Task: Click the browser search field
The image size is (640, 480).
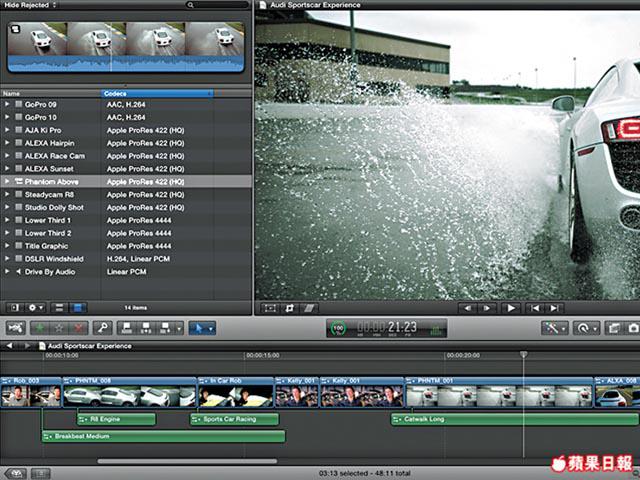Action: tap(217, 5)
